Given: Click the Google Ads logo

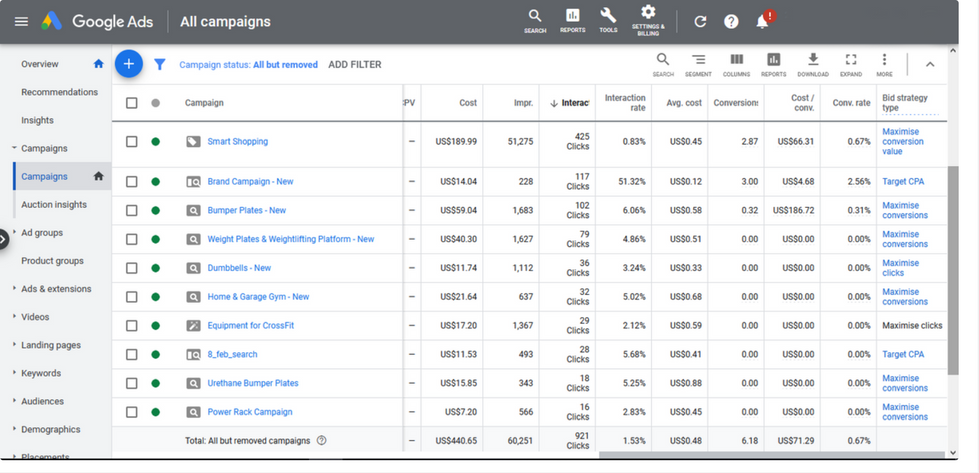Looking at the screenshot, I should point(52,22).
